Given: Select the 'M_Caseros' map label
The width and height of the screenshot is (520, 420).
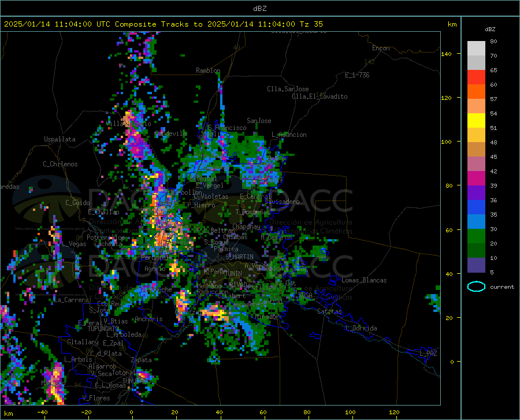Looking at the screenshot, I should 276,237.
